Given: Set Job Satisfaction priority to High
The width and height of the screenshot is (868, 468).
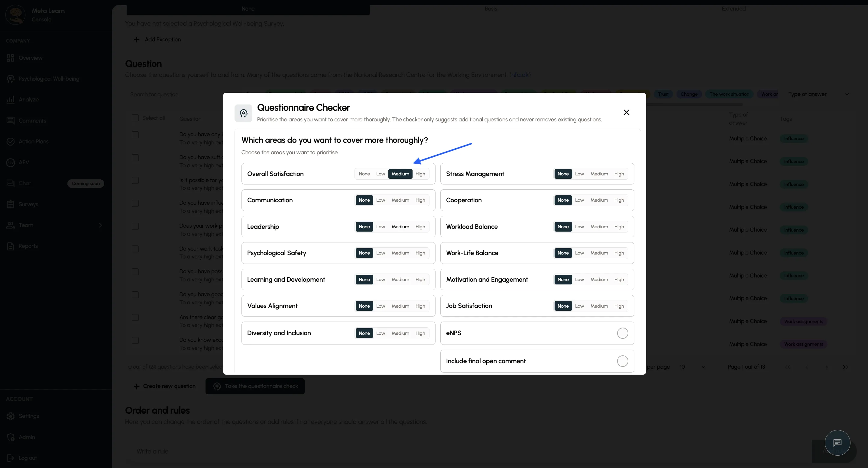Looking at the screenshot, I should coord(619,306).
